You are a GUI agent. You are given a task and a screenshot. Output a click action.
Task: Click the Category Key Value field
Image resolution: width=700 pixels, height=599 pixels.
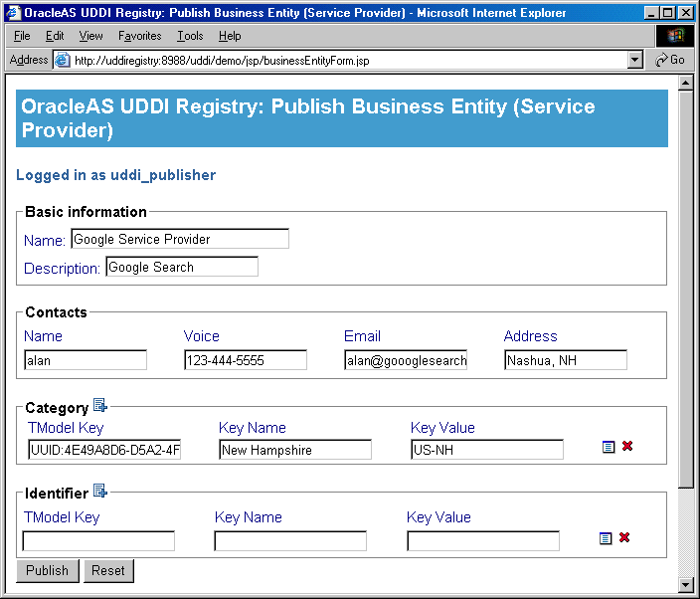[x=487, y=450]
